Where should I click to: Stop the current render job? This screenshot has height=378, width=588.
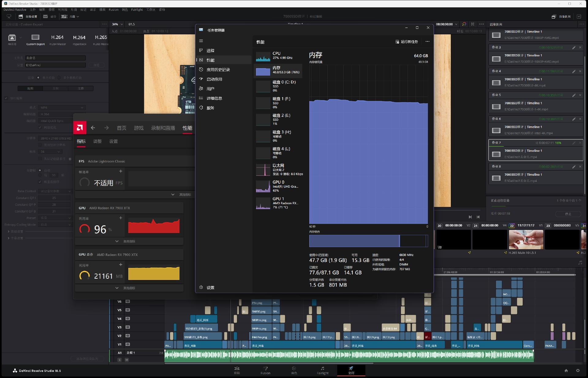[568, 214]
